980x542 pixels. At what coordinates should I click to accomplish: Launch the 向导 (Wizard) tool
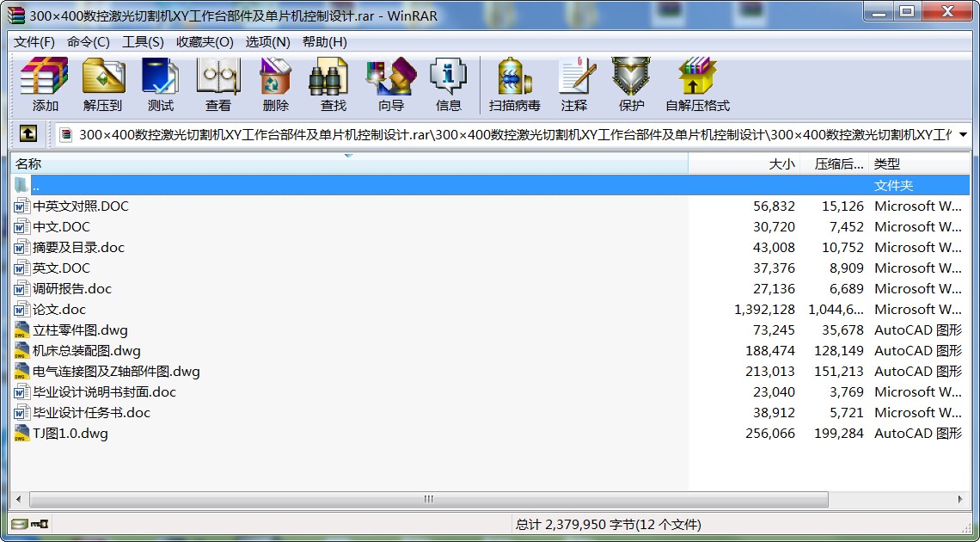pyautogui.click(x=390, y=84)
